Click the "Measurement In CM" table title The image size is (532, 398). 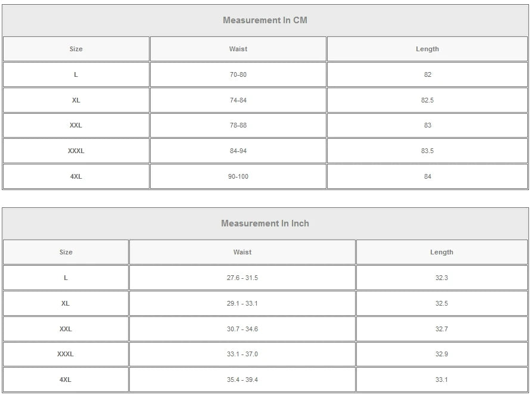pyautogui.click(x=265, y=20)
